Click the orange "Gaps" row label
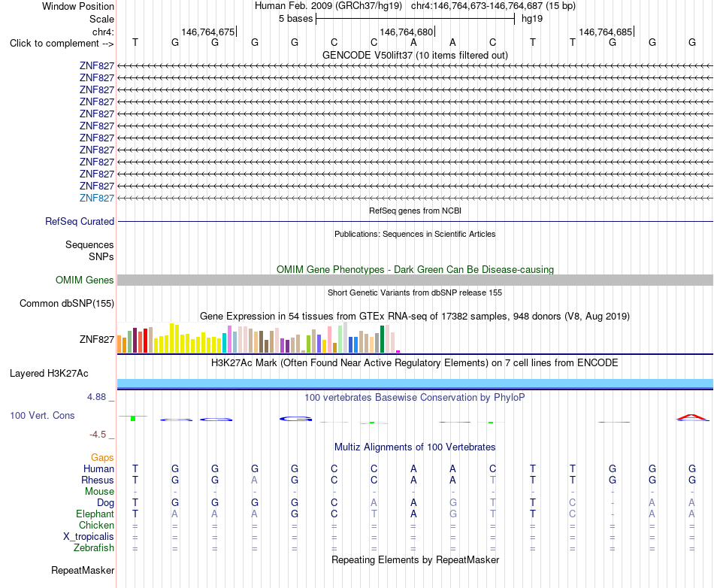 point(102,458)
